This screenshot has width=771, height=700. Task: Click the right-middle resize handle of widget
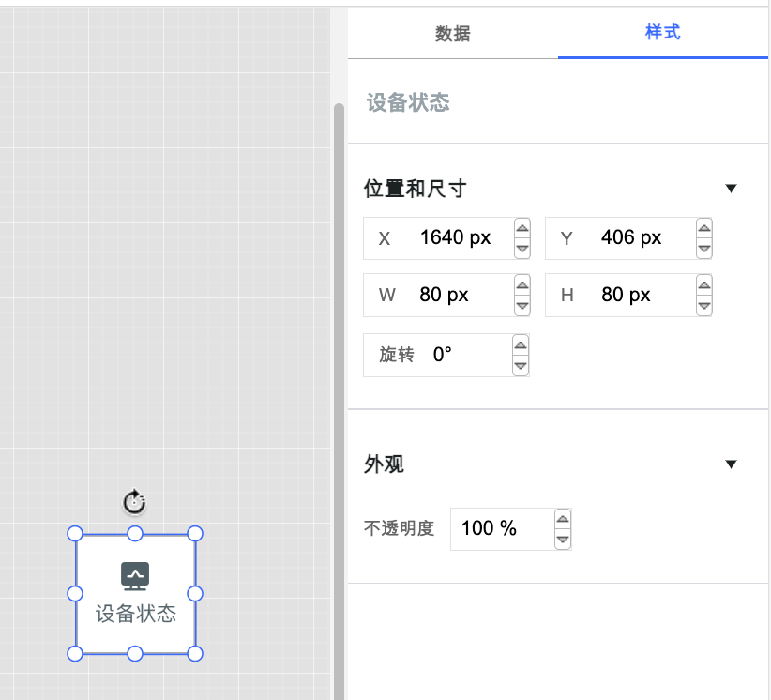[x=195, y=594]
